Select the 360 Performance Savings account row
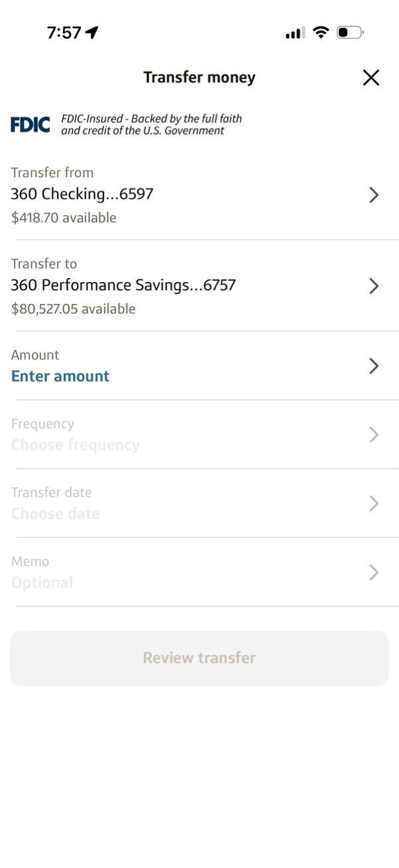Image resolution: width=399 pixels, height=868 pixels. (123, 285)
